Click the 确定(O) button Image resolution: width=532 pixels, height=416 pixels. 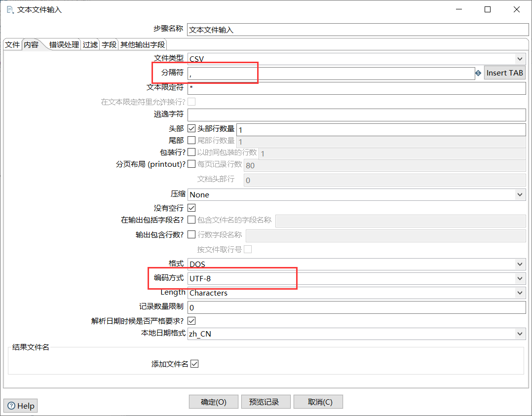tap(213, 402)
